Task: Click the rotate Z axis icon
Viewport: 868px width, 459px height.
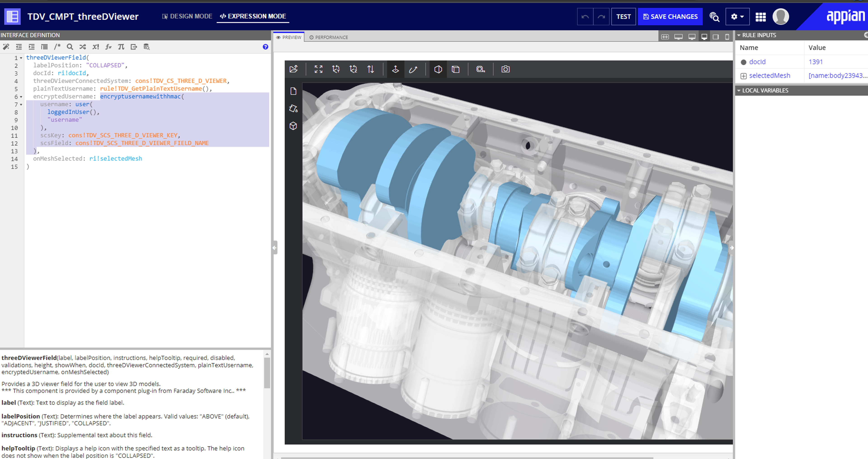Action: (353, 69)
